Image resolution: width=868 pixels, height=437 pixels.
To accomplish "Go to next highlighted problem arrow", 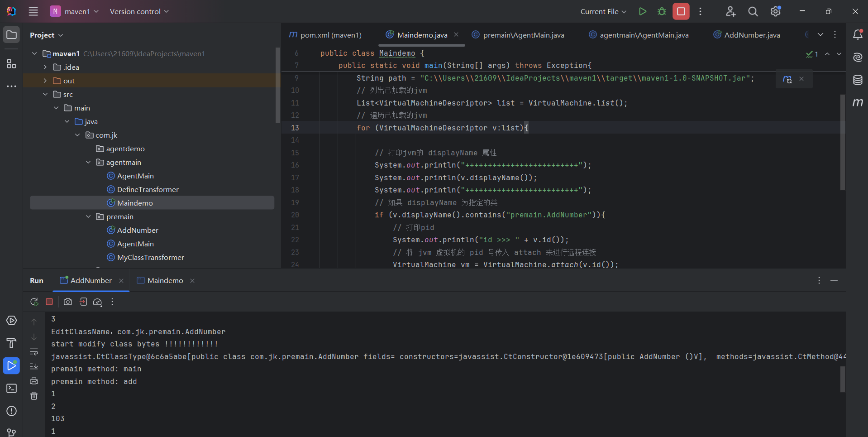I will [x=839, y=54].
